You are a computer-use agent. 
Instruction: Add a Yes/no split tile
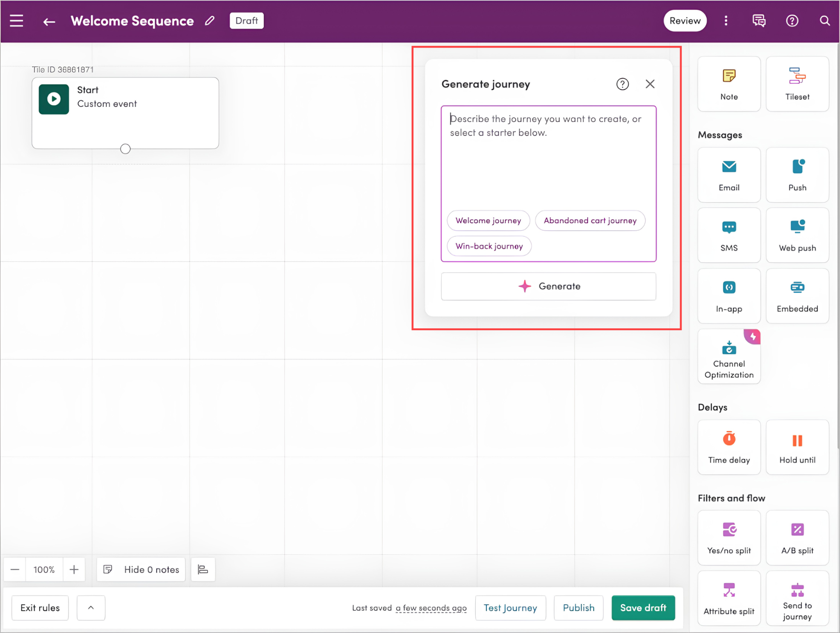pos(729,538)
